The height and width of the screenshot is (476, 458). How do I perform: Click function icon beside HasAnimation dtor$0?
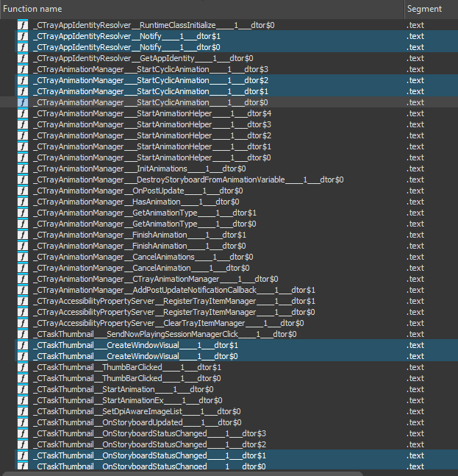coord(23,202)
